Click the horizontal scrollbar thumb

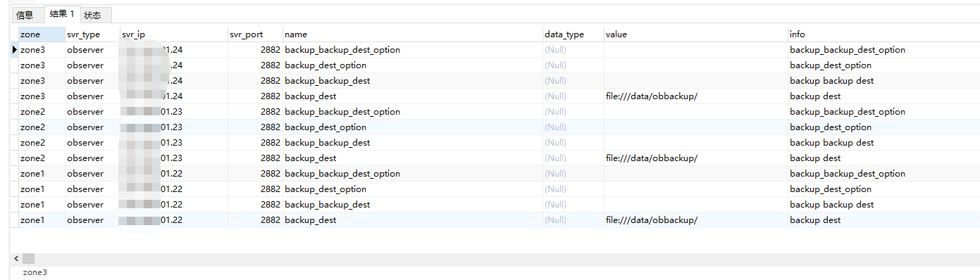click(28, 259)
